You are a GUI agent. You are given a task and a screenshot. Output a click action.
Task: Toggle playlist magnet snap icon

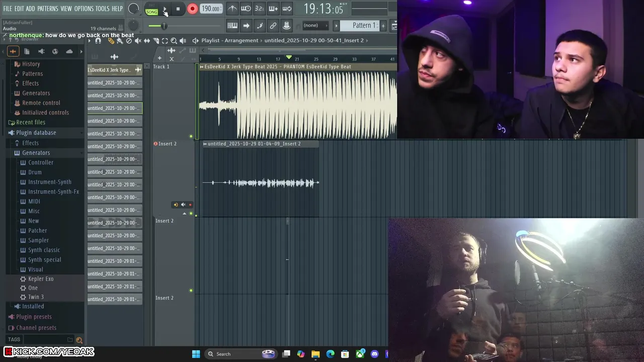(98, 41)
